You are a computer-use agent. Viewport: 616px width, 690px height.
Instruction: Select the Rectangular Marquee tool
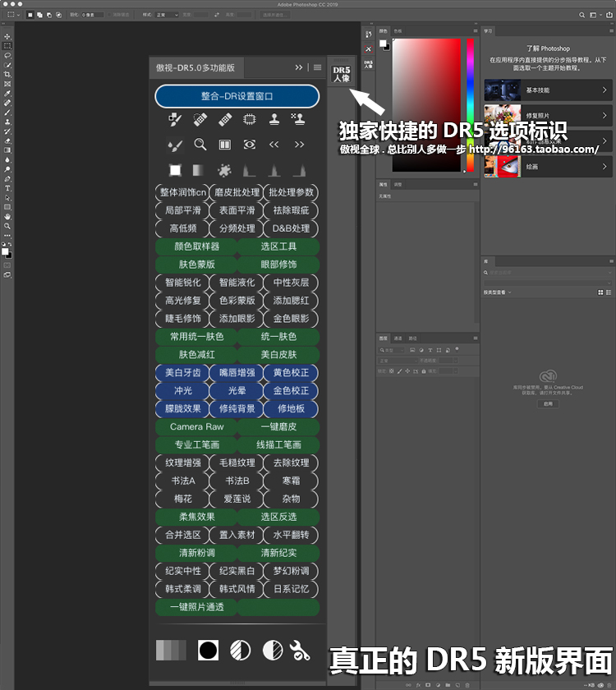tap(7, 46)
